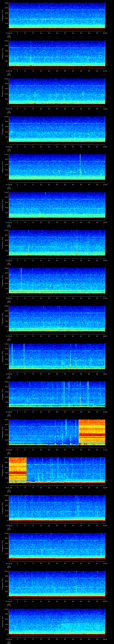Click the 16:37:00 start time label

click(x=9, y=336)
